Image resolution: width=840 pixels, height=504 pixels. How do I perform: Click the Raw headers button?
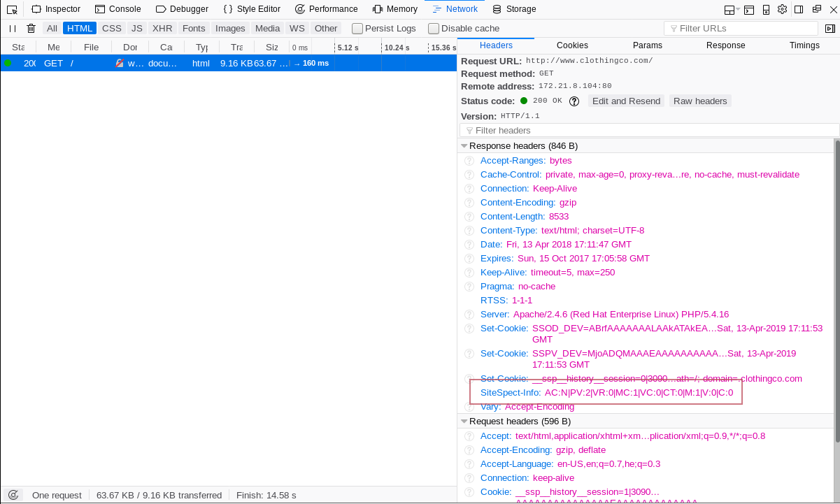coord(700,101)
